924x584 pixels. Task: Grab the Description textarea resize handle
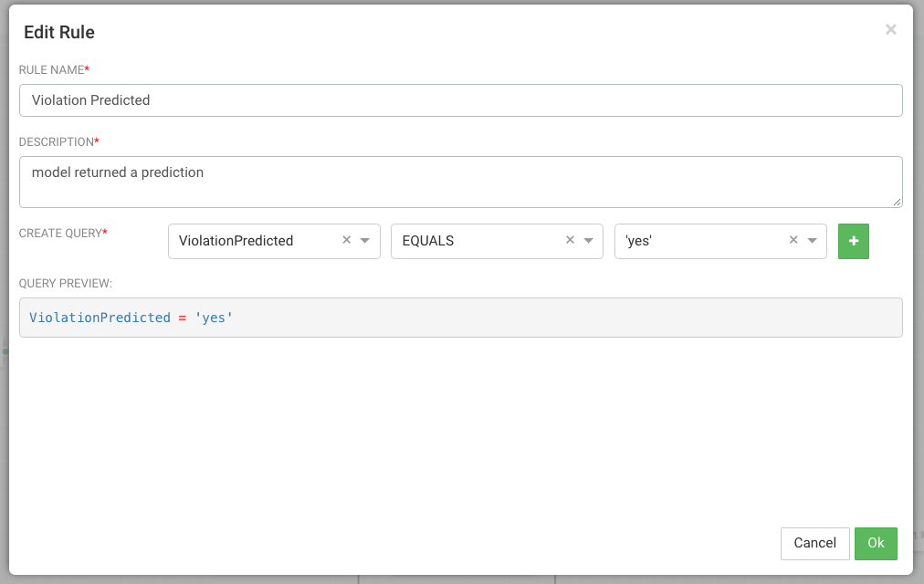(x=898, y=202)
